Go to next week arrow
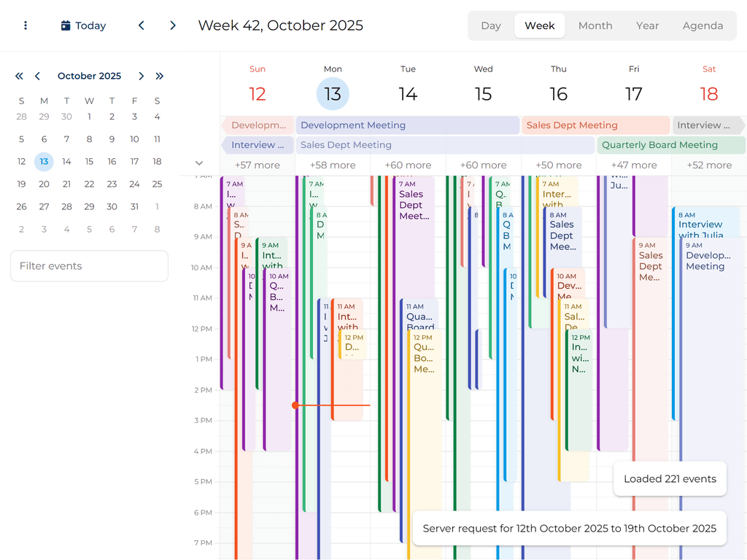Image resolution: width=747 pixels, height=560 pixels. pyautogui.click(x=173, y=26)
